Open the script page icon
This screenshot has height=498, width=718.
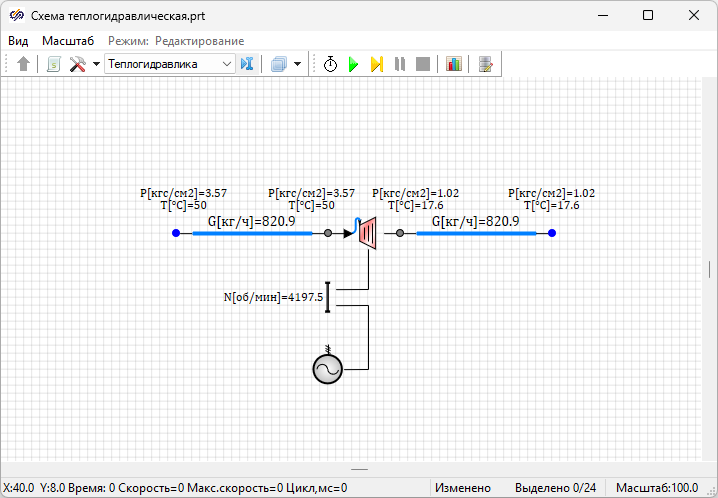[x=53, y=64]
